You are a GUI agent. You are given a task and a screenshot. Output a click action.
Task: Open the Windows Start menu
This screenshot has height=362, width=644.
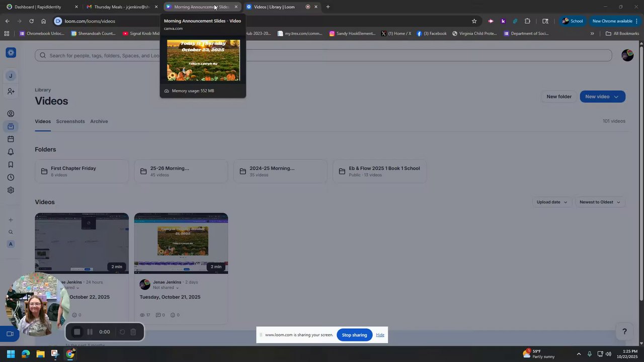pyautogui.click(x=11, y=354)
